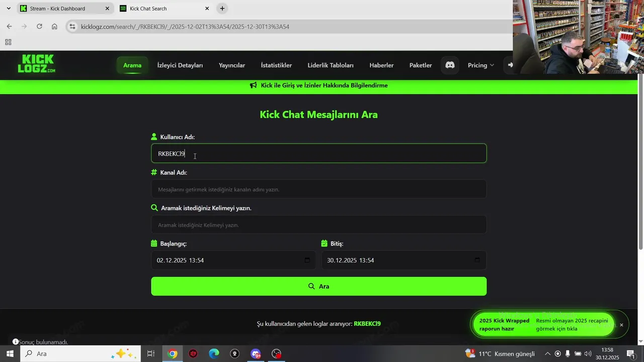Go back using the browser back arrow
The width and height of the screenshot is (644, 362).
point(9,27)
